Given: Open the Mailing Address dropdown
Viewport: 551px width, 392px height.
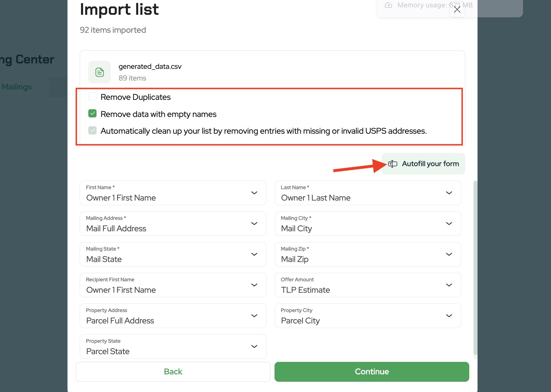Looking at the screenshot, I should (173, 224).
